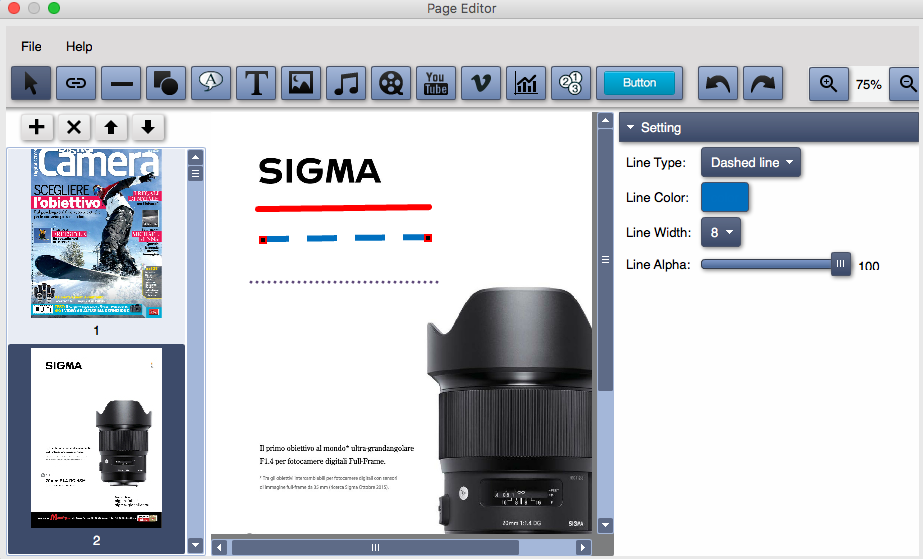Open the Help menu
This screenshot has height=559, width=923.
(x=79, y=46)
